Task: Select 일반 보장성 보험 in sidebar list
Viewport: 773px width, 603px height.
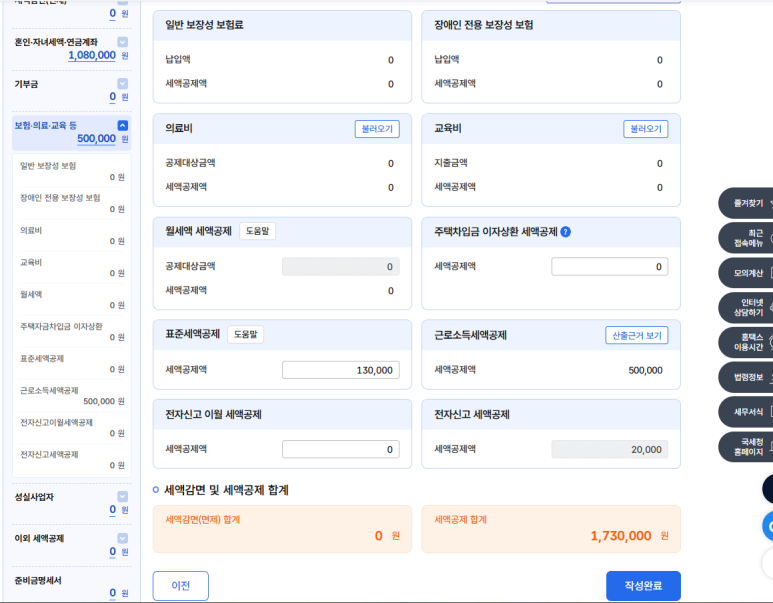Action: pyautogui.click(x=48, y=166)
